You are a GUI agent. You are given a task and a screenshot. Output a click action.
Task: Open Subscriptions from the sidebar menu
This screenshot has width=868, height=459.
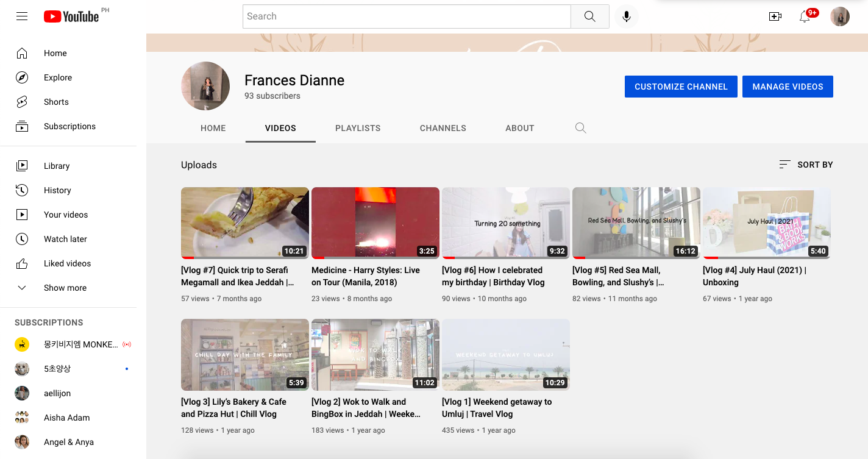pyautogui.click(x=68, y=126)
